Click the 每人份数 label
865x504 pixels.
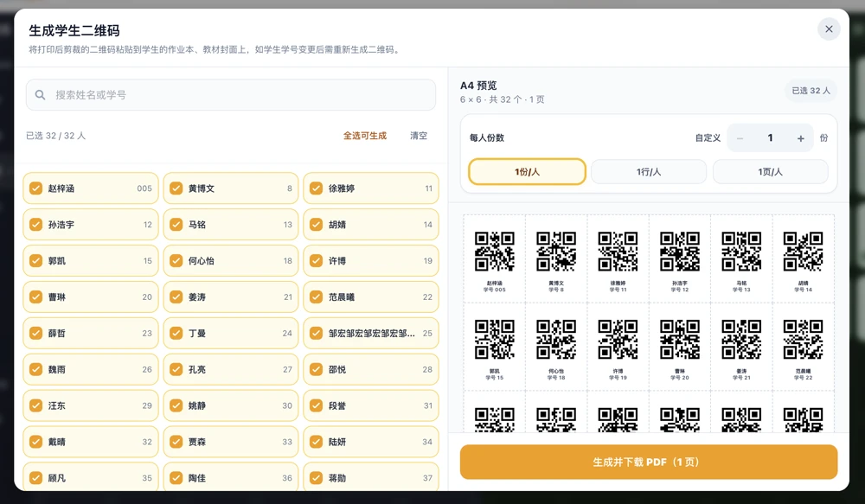click(x=486, y=137)
